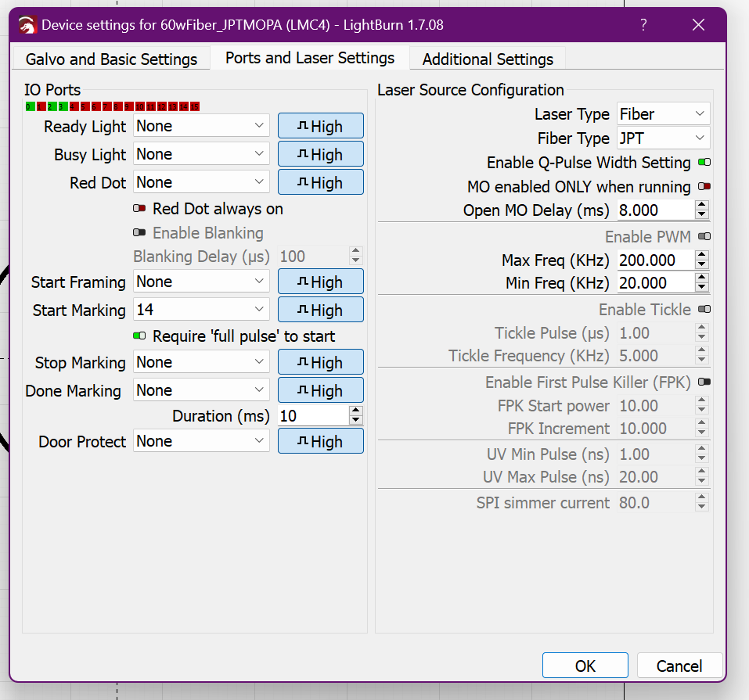Select the Ports and Laser Settings tab
The image size is (749, 700).
(x=309, y=58)
